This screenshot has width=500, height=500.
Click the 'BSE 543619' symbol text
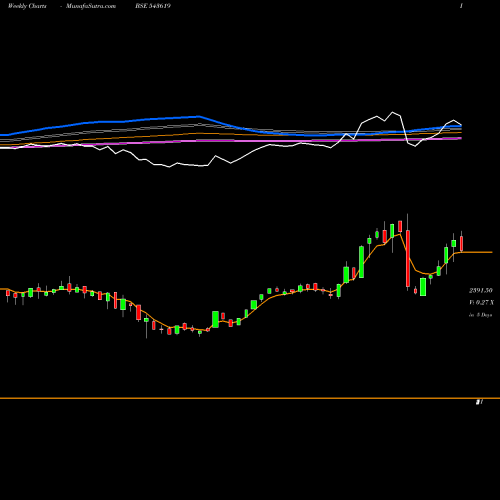(153, 6)
